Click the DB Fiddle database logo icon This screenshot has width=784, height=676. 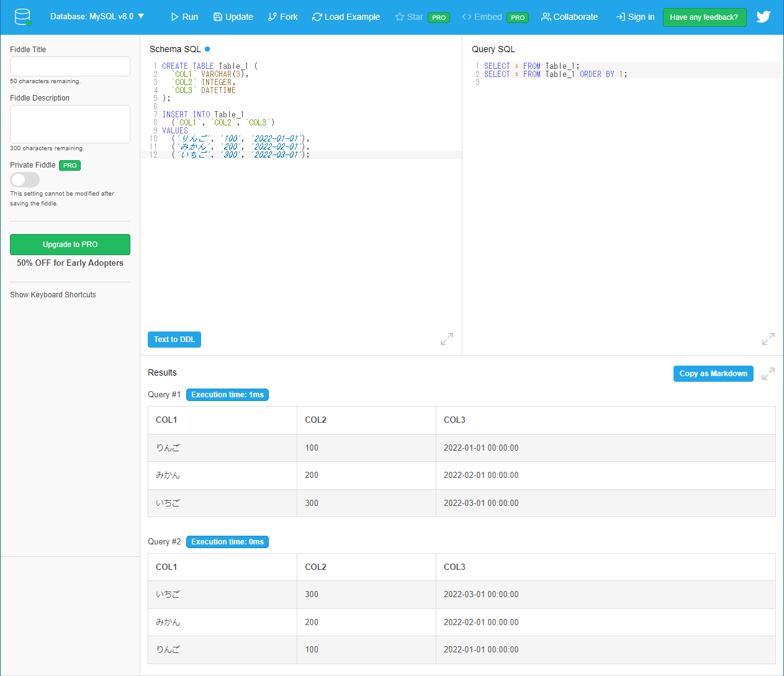[23, 17]
